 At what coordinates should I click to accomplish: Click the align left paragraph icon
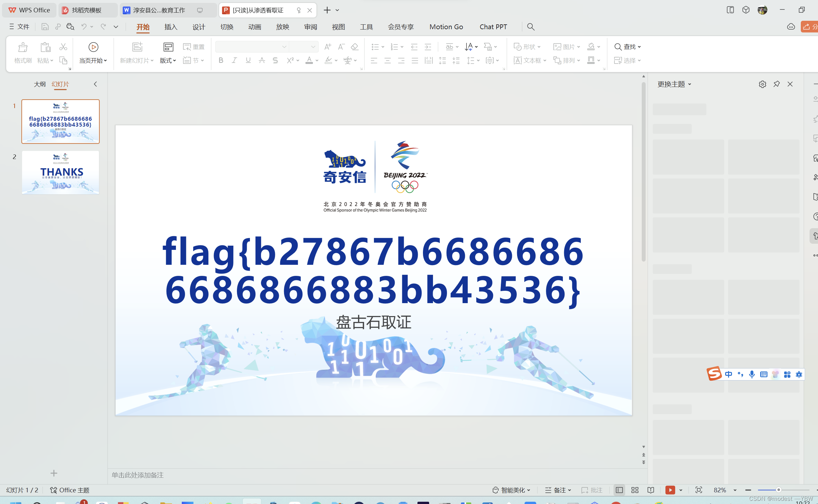[x=374, y=60]
